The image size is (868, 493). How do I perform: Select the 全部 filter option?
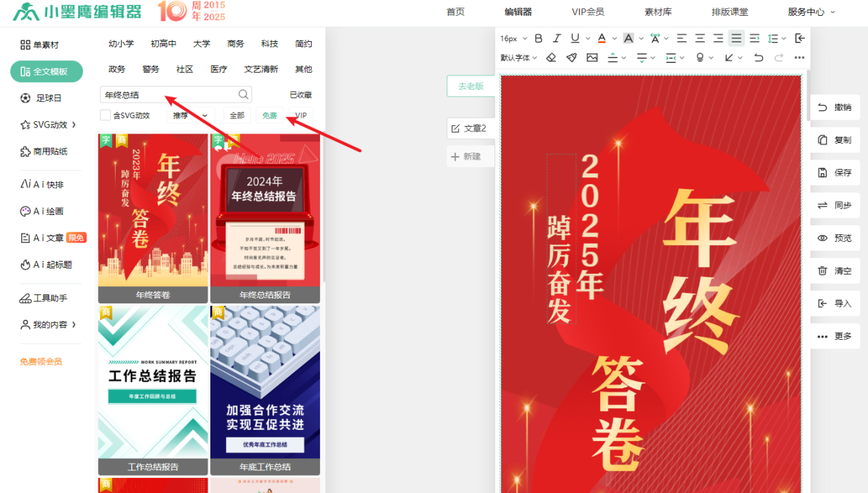[237, 116]
